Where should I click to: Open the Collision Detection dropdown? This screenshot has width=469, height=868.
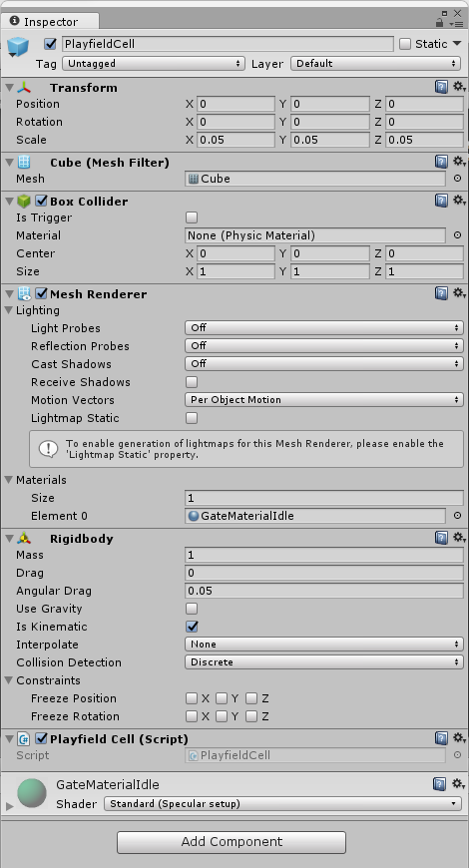(x=324, y=662)
